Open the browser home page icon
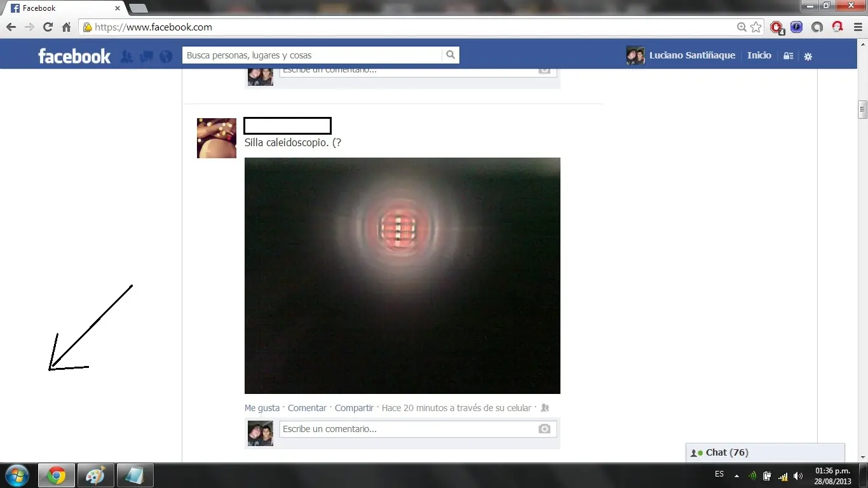Image resolution: width=868 pixels, height=488 pixels. (66, 27)
